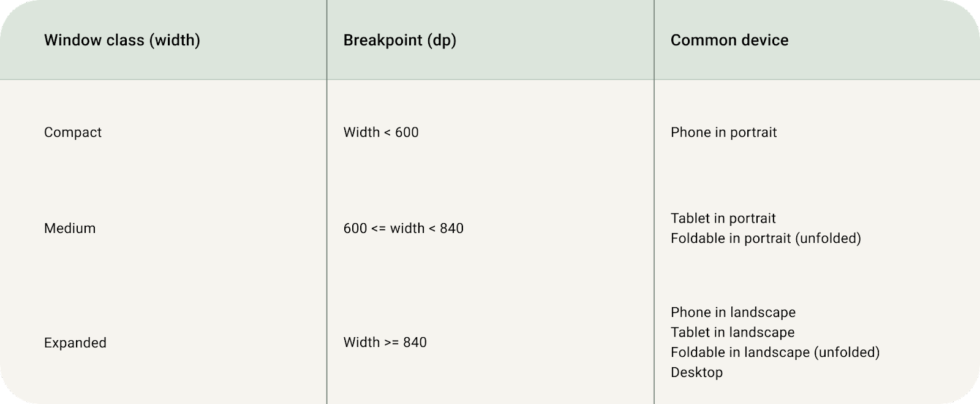Click the "Tablet in portrait" device entry
The width and height of the screenshot is (980, 404).
pyautogui.click(x=723, y=218)
